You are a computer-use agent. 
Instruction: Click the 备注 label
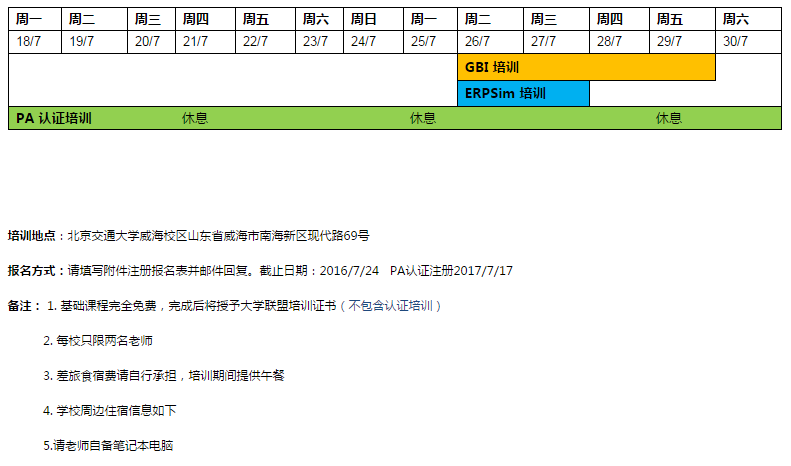[20, 306]
